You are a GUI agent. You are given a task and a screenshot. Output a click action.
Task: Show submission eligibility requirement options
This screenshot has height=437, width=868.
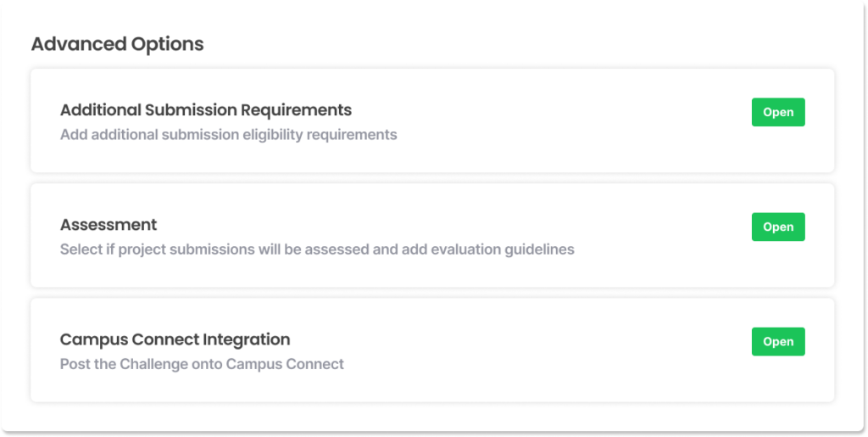pos(777,112)
